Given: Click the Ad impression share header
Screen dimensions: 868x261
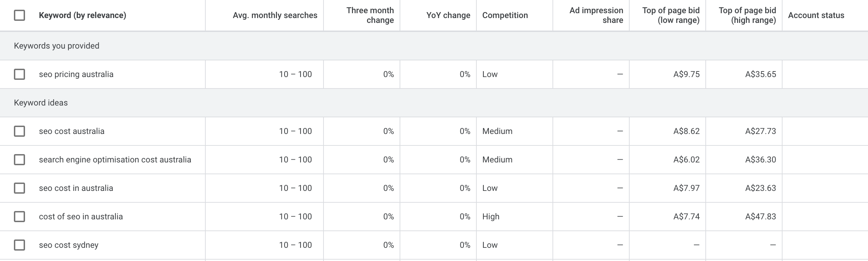Looking at the screenshot, I should click(x=596, y=15).
